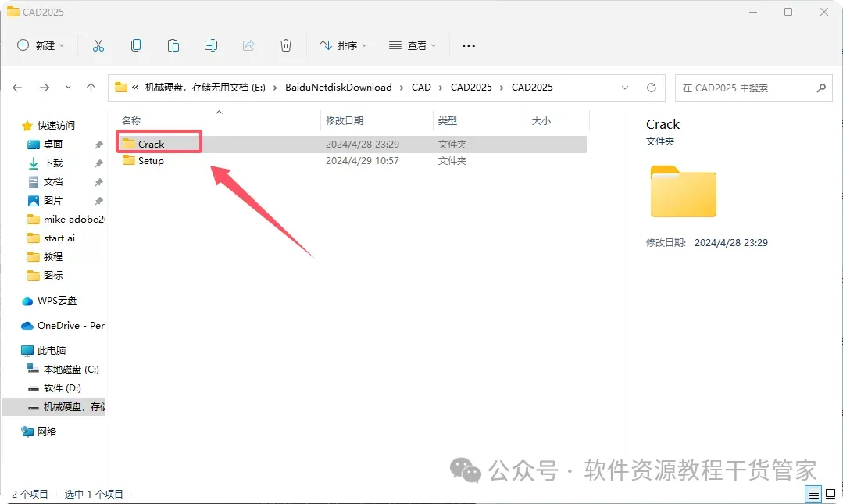Open 图片 in sidebar
This screenshot has width=843, height=504.
52,201
